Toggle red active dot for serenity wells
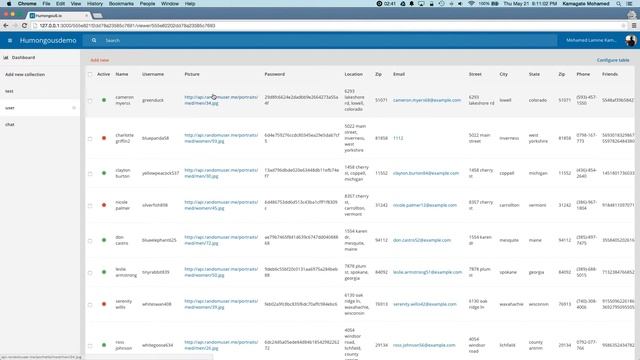 point(104,304)
